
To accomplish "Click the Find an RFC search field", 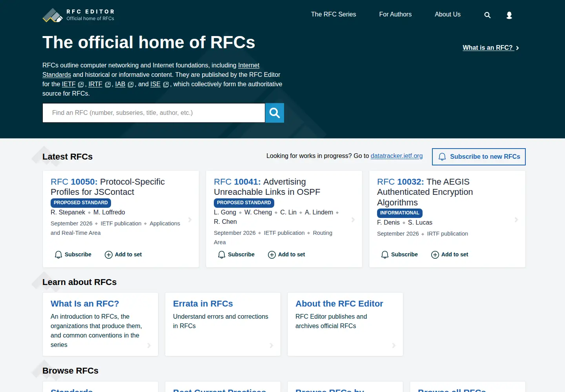I will 154,113.
